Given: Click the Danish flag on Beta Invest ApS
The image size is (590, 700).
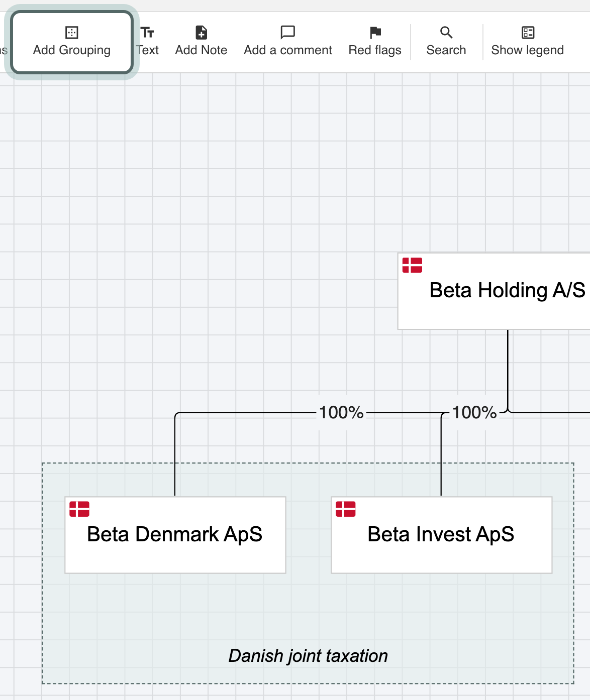Looking at the screenshot, I should 346,509.
